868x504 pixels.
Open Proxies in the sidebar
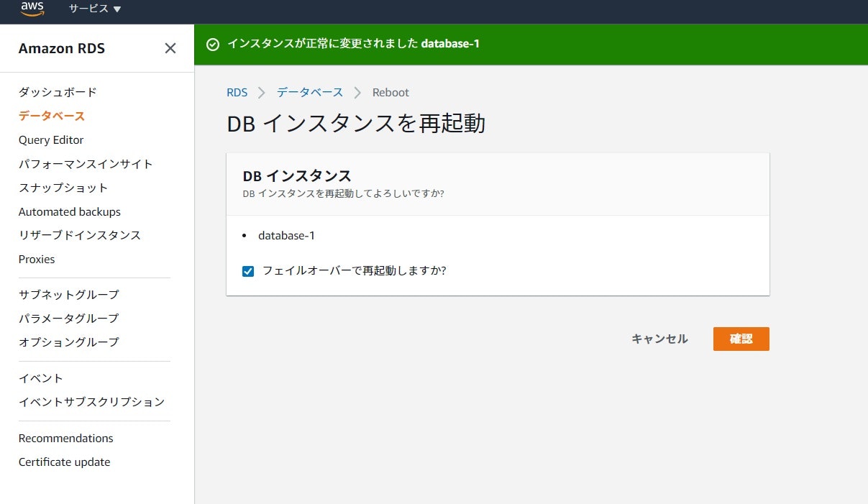point(37,260)
